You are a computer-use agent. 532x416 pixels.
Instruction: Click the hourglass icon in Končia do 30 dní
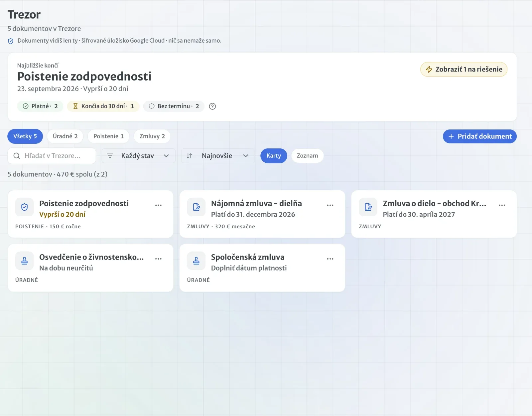[x=75, y=106]
